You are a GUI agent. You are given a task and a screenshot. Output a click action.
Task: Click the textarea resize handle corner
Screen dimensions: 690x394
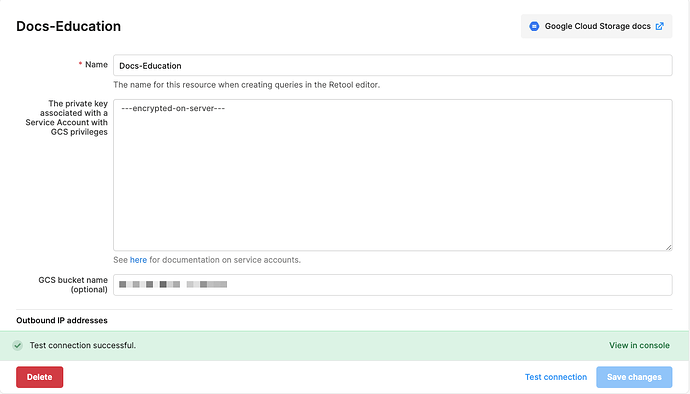(668, 247)
